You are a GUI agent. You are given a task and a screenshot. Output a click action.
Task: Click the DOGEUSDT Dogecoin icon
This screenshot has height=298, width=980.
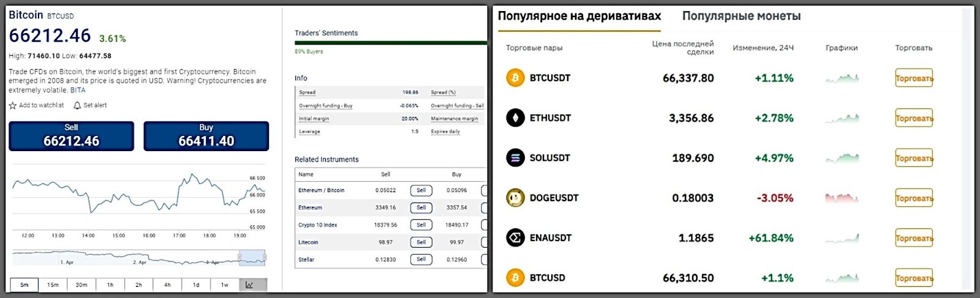pos(515,198)
